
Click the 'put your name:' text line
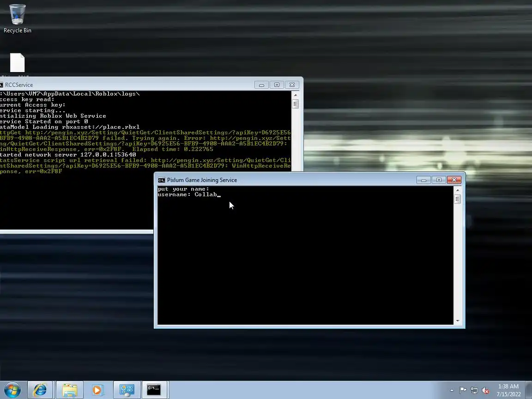(183, 189)
